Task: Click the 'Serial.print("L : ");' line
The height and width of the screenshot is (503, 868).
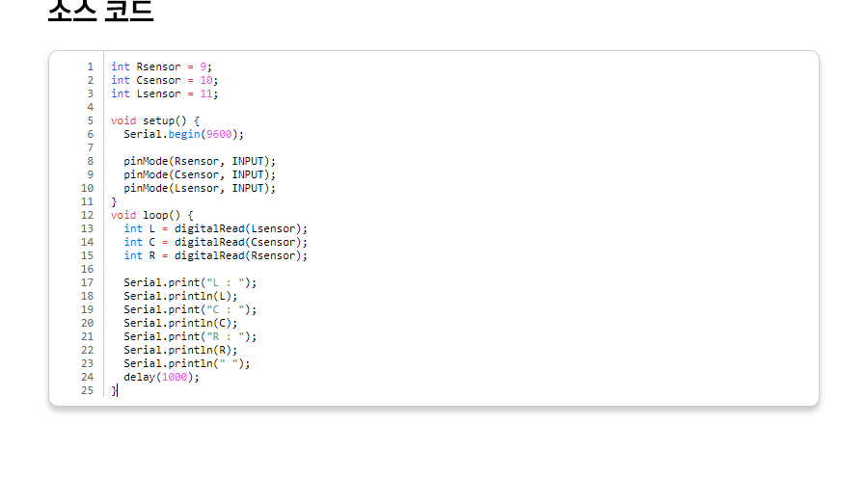Action: point(190,283)
